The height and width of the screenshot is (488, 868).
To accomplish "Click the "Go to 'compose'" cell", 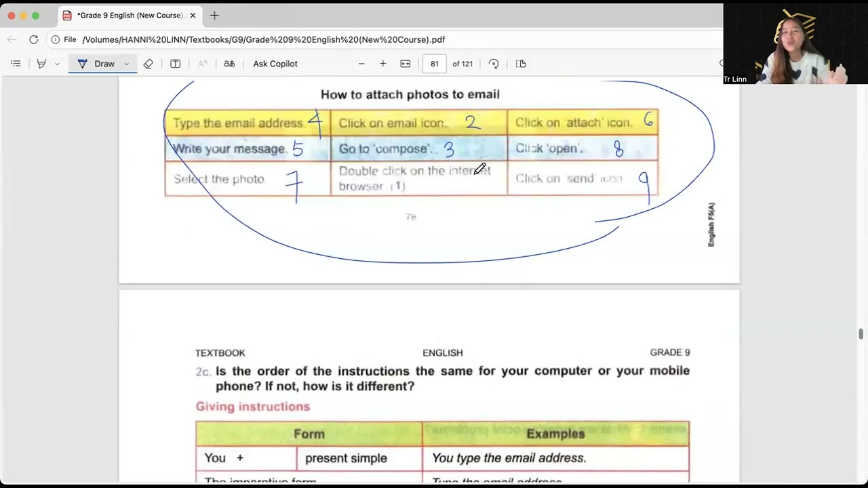I will click(419, 148).
